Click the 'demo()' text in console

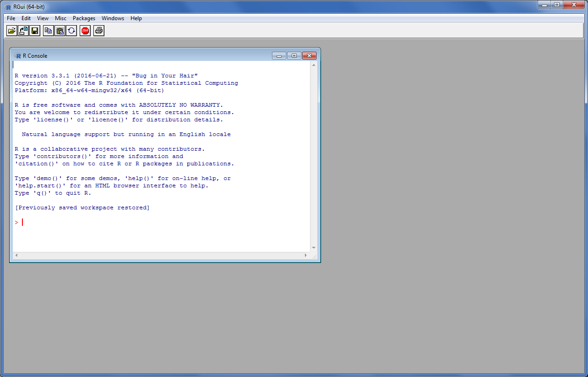pos(48,178)
